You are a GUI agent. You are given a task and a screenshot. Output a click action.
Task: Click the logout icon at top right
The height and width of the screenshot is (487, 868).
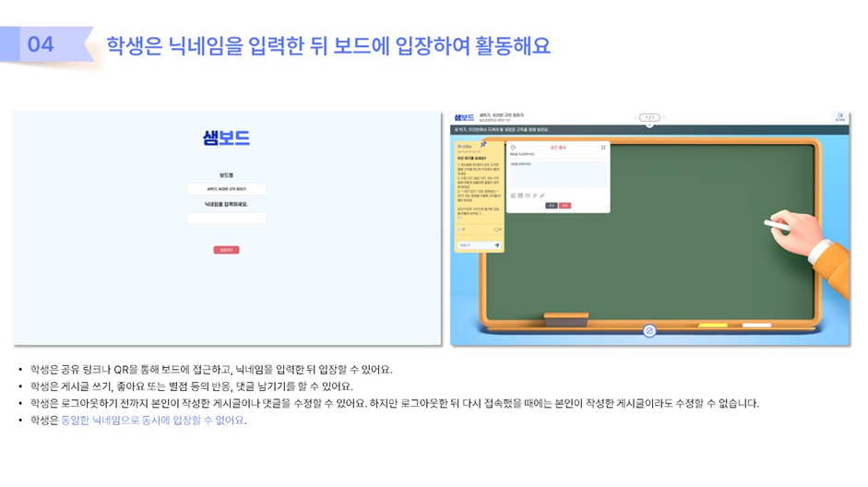[840, 117]
